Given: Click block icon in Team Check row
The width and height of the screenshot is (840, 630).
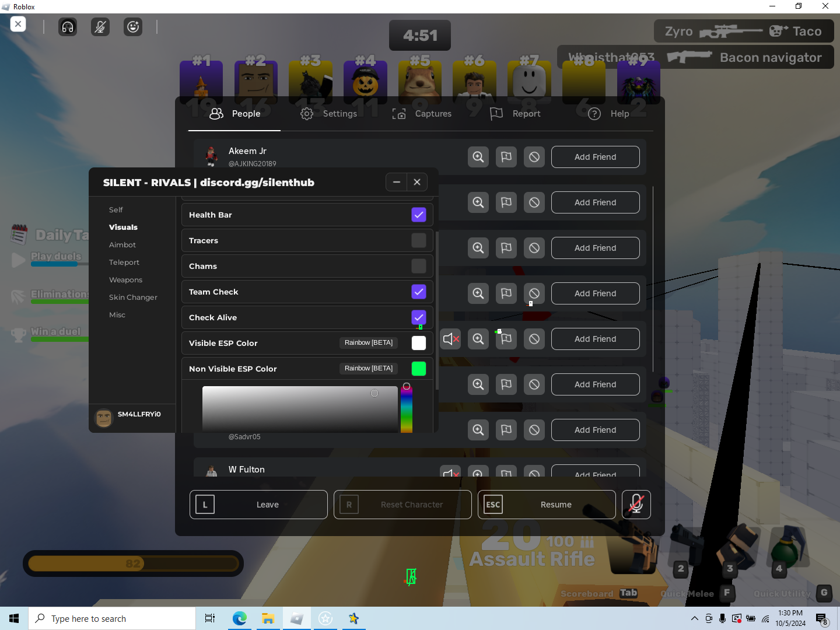Looking at the screenshot, I should pyautogui.click(x=534, y=293).
